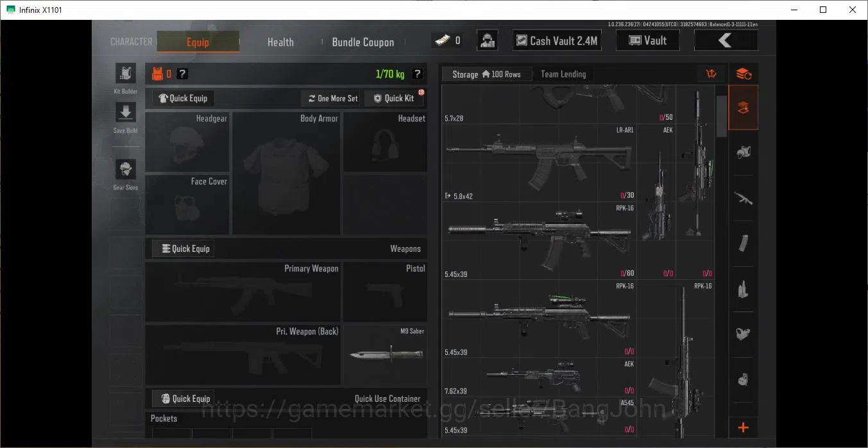This screenshot has height=448, width=868.
Task: Select the all-items storage category icon
Action: [744, 108]
